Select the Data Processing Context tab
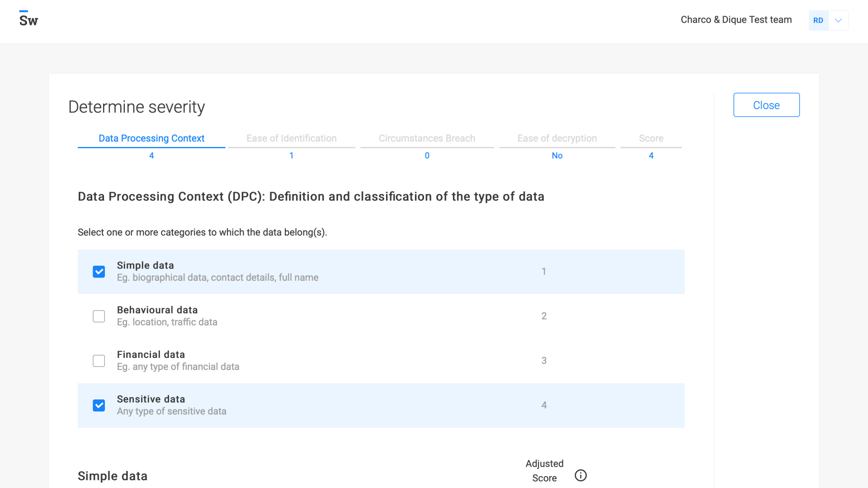Viewport: 868px width, 488px height. click(x=151, y=138)
